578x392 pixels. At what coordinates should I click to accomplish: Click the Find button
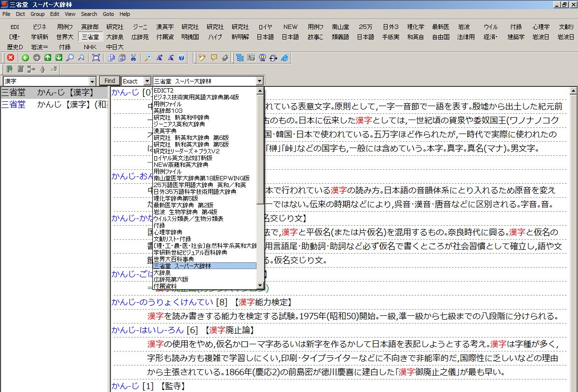(x=109, y=81)
